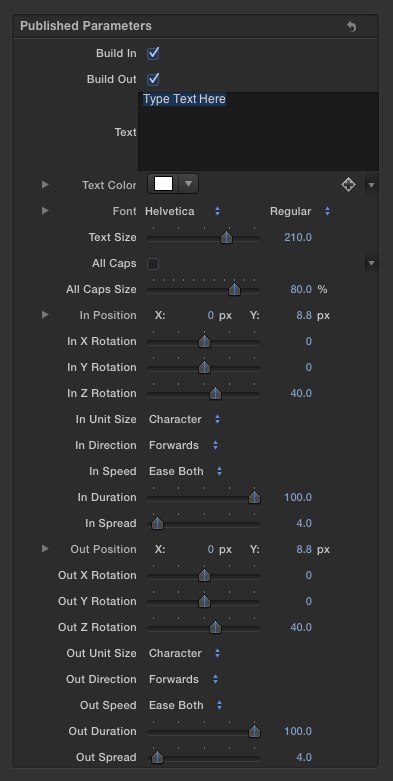Open the In Unit Size Character popup
The image size is (393, 781).
[x=184, y=419]
